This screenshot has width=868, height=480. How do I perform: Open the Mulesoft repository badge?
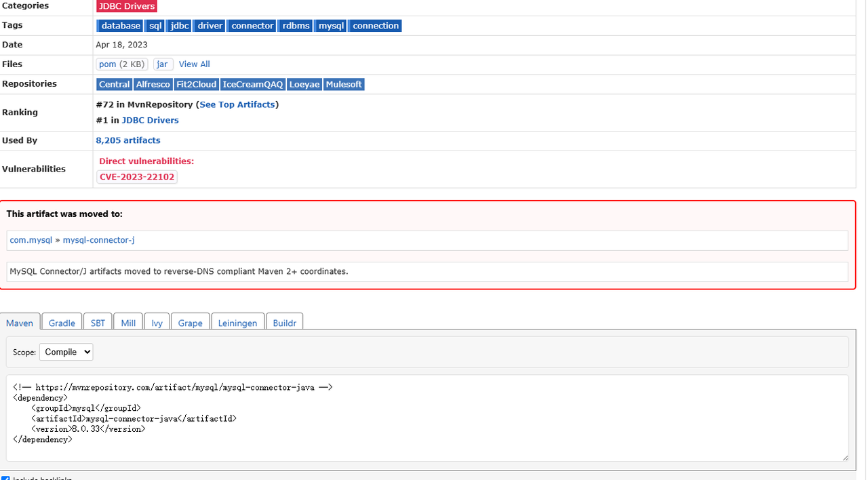[344, 85]
